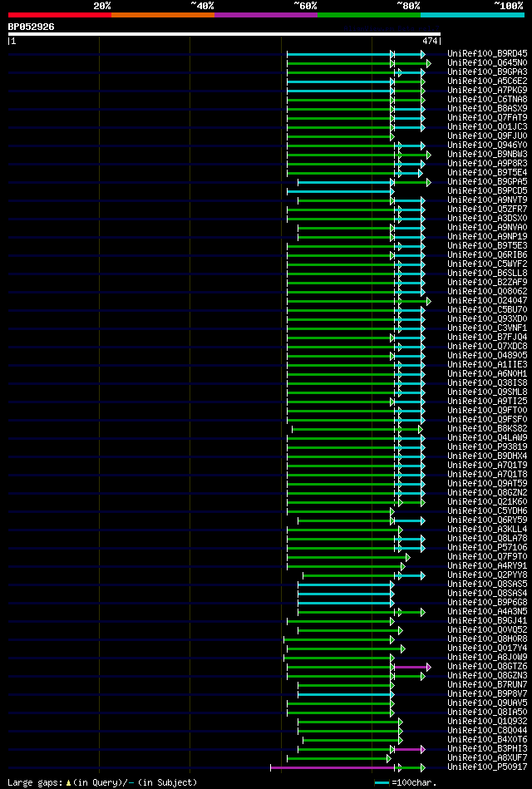Viewport: 532px width, 789px height.
Task: Click the cyan alignment bar of UniRef100_B9PCD5
Action: (339, 191)
